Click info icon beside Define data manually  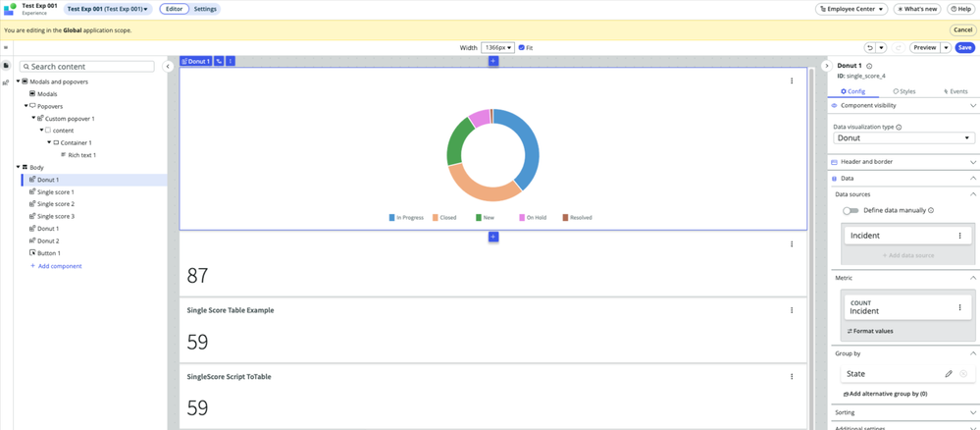[x=931, y=211]
